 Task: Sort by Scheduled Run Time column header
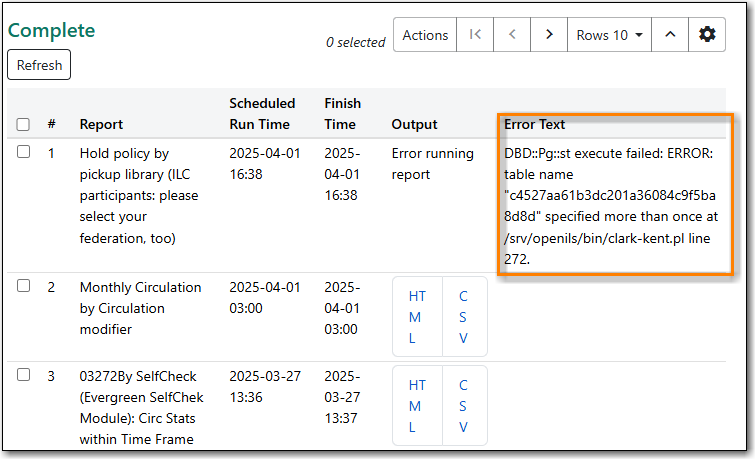262,114
